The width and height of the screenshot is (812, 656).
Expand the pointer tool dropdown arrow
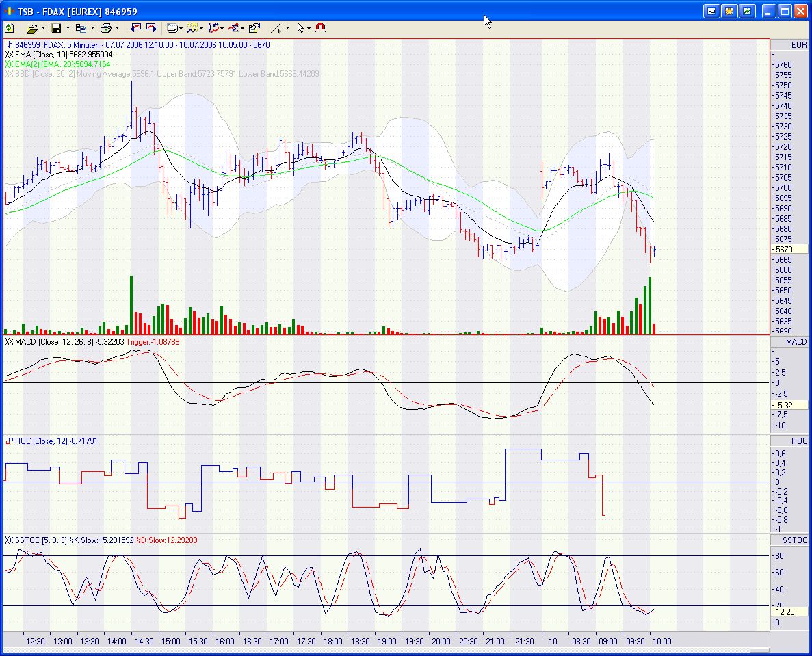[309, 28]
